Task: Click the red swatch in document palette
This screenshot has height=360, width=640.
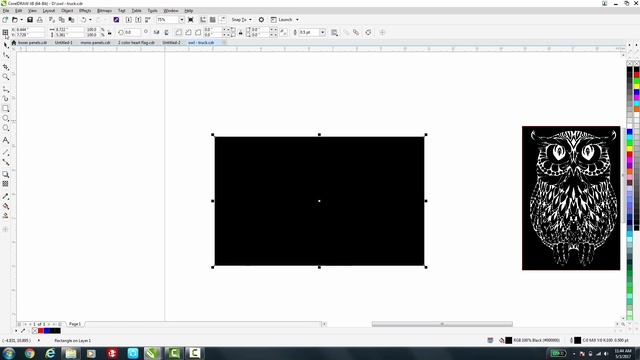Action: 41,331
